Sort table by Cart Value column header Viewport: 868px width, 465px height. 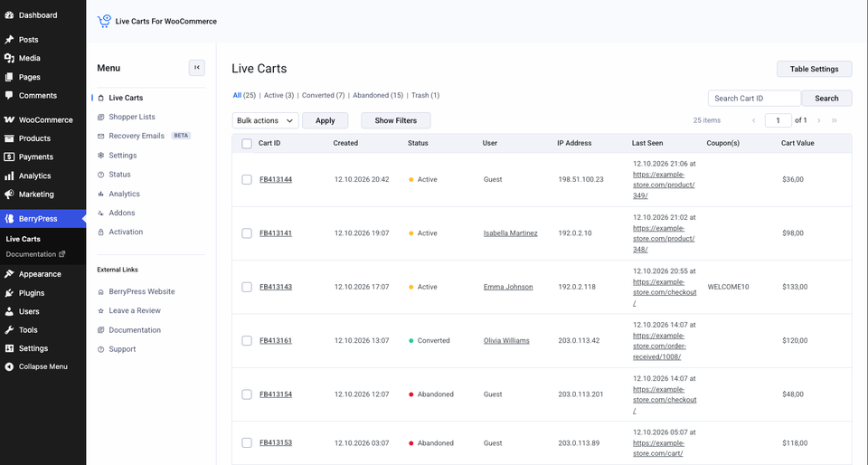coord(797,143)
